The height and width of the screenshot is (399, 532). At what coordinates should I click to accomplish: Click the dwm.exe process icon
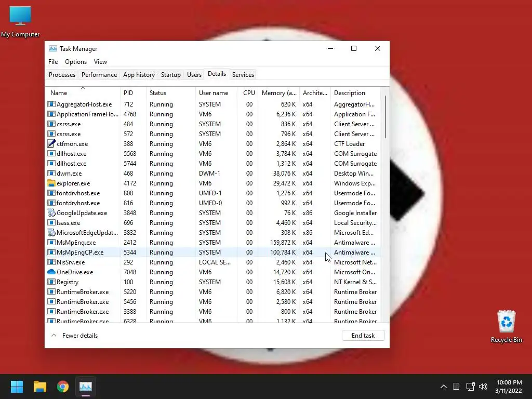tap(51, 174)
